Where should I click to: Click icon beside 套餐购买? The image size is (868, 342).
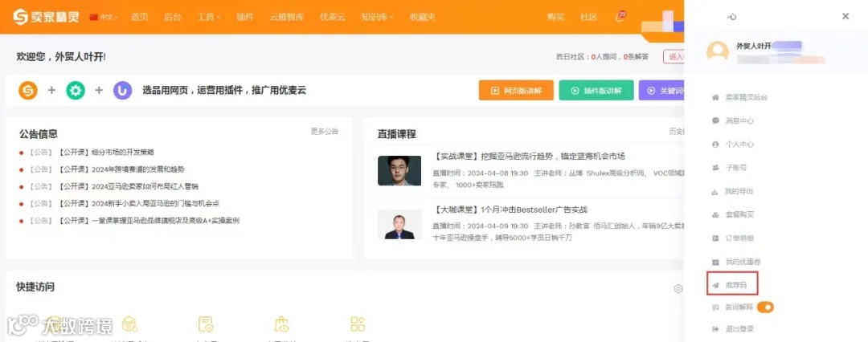(715, 214)
